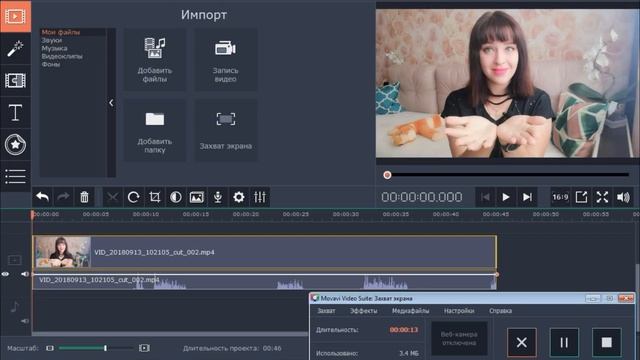The height and width of the screenshot is (360, 640).
Task: Open the Filters magic wand tab
Action: 15,49
